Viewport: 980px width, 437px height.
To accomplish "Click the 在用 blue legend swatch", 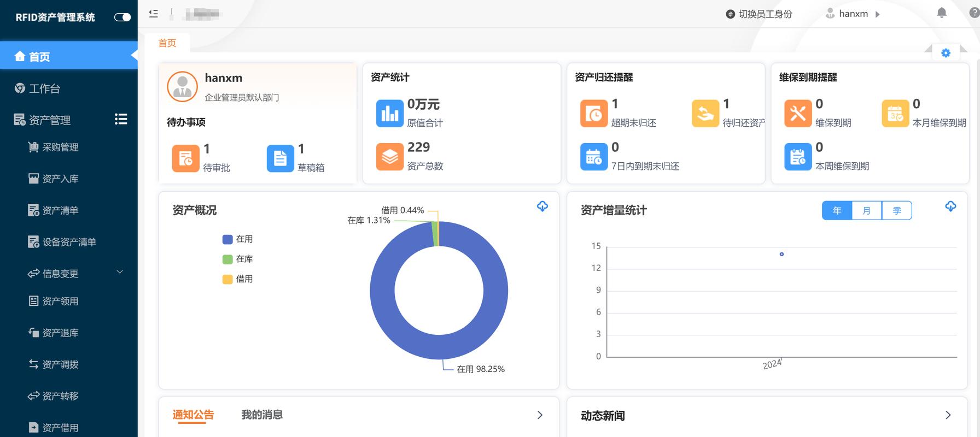I will (227, 239).
